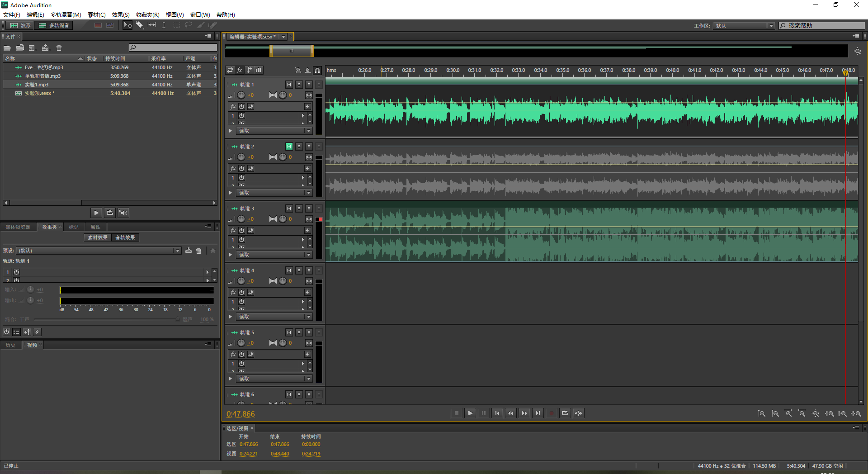
Task: Select the Slip tool
Action: click(152, 25)
